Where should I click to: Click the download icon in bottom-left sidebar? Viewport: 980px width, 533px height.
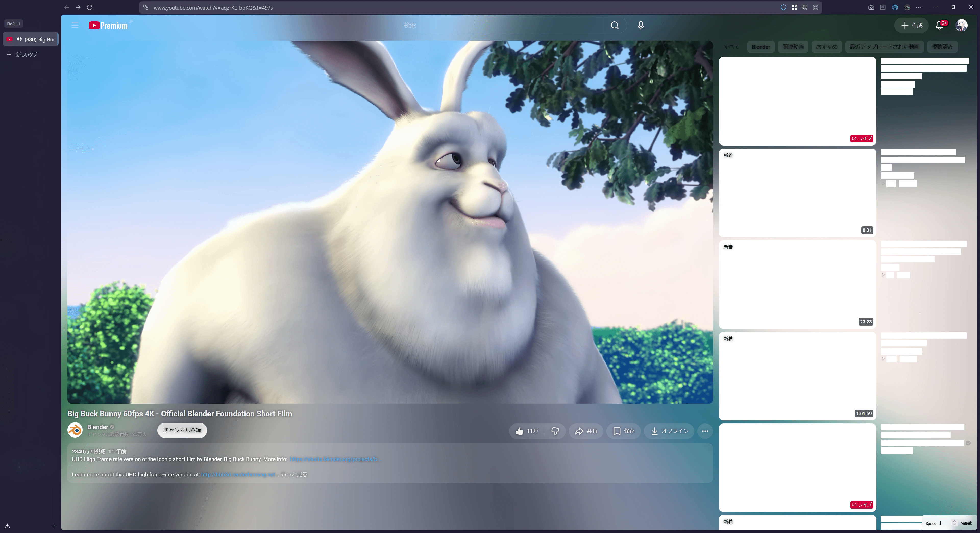coord(7,526)
